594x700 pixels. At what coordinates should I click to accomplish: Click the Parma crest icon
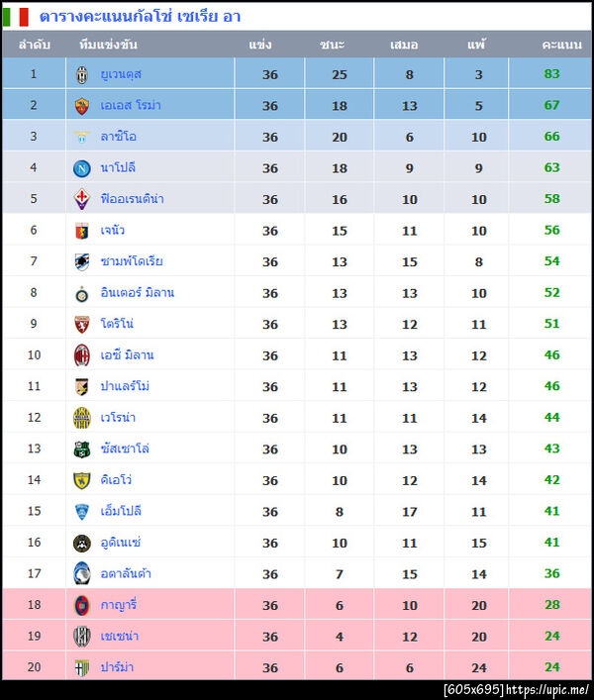click(x=82, y=667)
